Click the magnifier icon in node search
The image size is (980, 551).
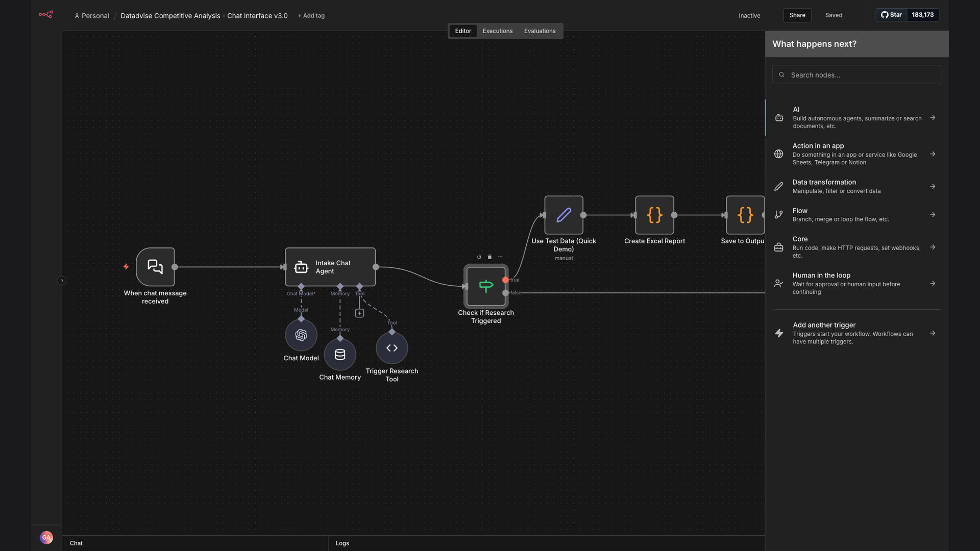click(781, 74)
